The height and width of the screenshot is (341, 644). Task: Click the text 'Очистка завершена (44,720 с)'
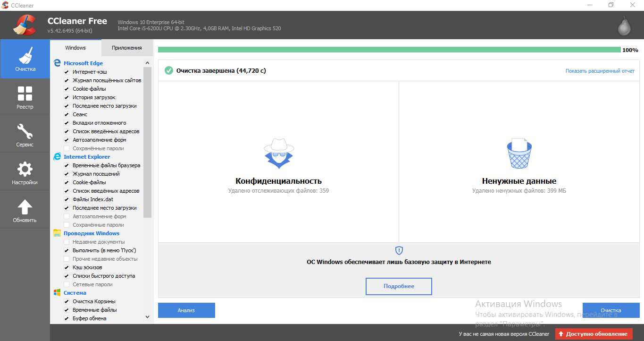[x=221, y=71]
